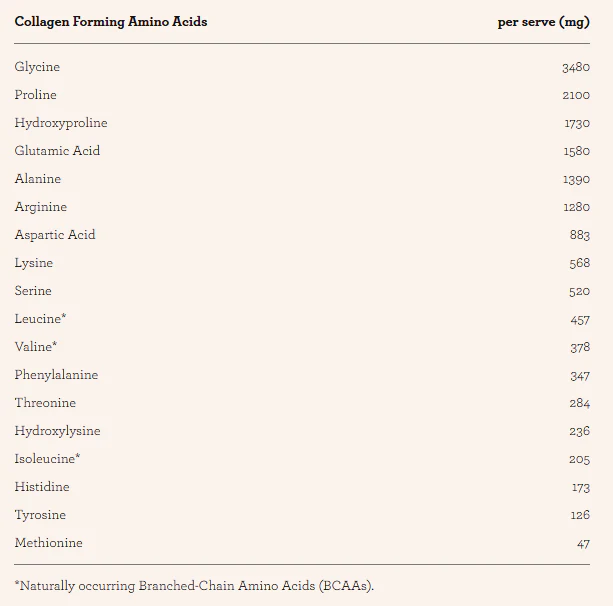613x606 pixels.
Task: Click the Serine row label
Action: coord(33,291)
